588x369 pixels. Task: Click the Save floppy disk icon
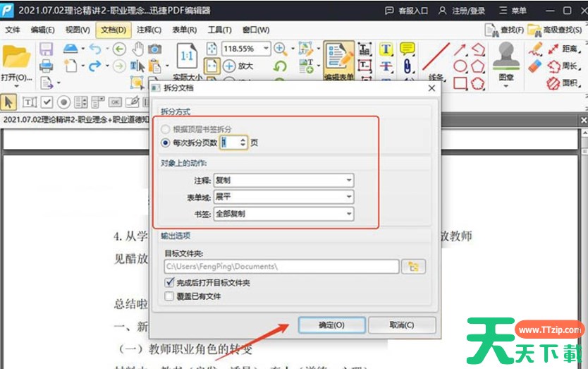(x=47, y=49)
